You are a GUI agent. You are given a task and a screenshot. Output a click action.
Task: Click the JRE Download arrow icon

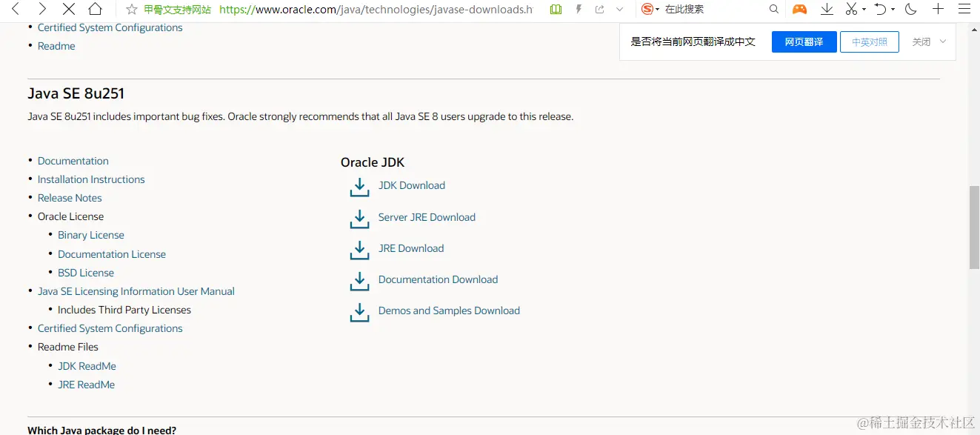[359, 250]
